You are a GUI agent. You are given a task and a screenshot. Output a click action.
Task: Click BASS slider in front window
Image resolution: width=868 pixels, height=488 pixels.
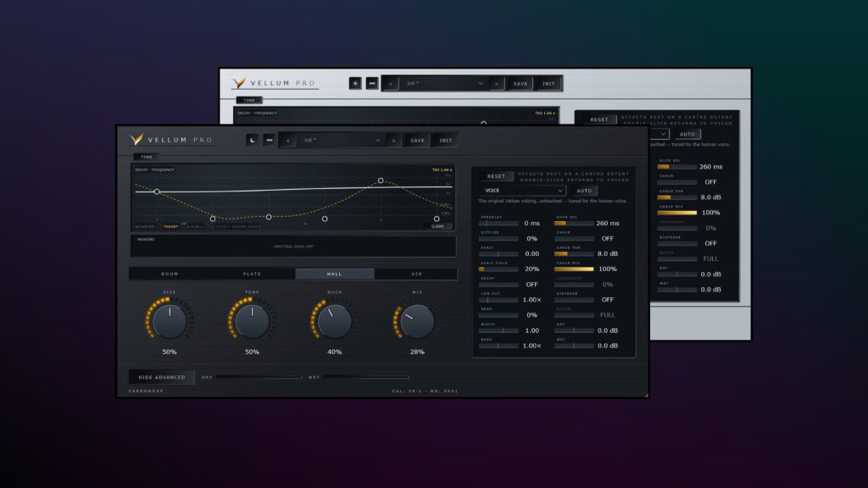tap(498, 346)
